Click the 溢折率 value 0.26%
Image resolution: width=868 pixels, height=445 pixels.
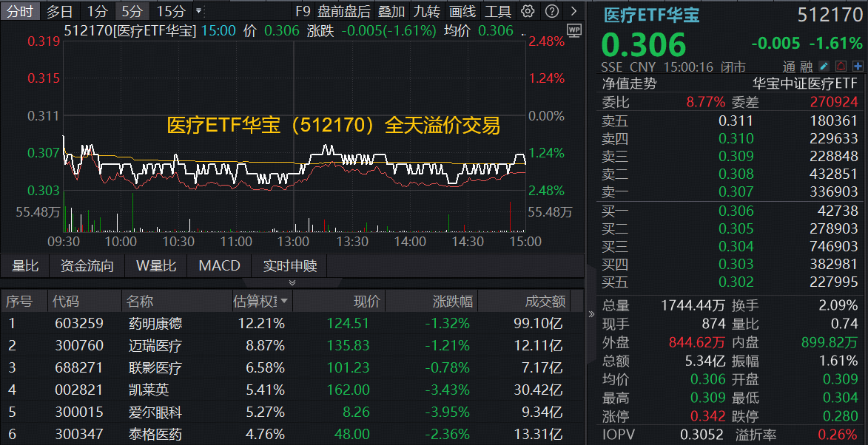(x=838, y=435)
